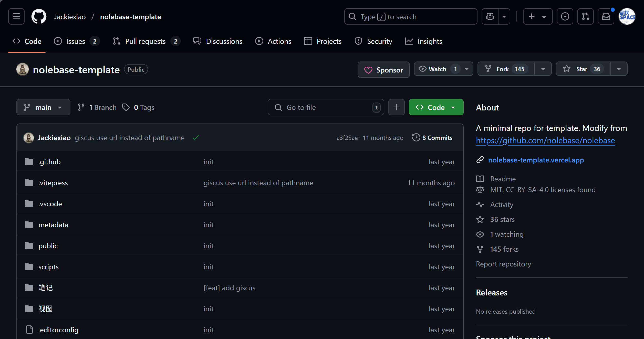Open nolebase-template.vercel.app link
Image resolution: width=644 pixels, height=339 pixels.
tap(536, 160)
